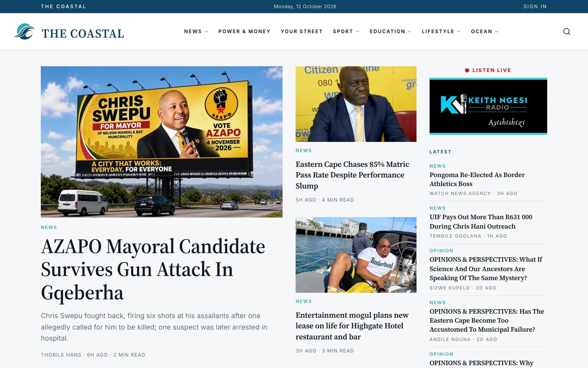Viewport: 588px width, 368px height.
Task: Open Accustomed To Municipal Failure opinion
Action: tap(487, 320)
